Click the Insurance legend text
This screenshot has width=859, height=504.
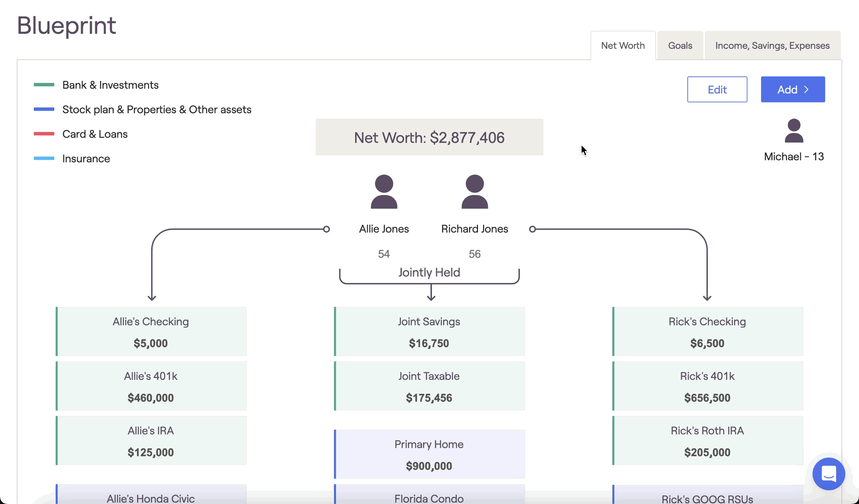click(86, 158)
